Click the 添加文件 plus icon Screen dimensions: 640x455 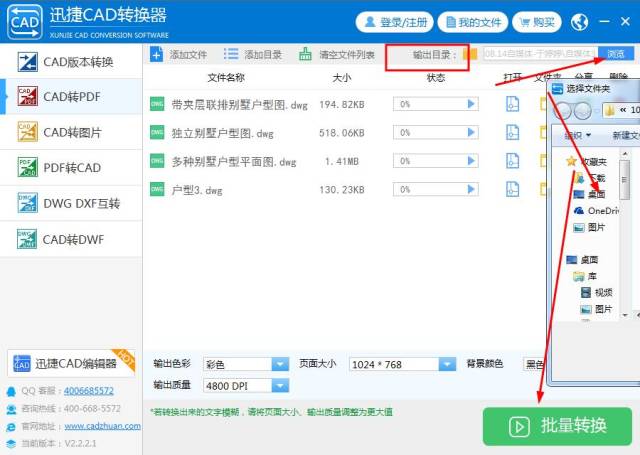156,54
